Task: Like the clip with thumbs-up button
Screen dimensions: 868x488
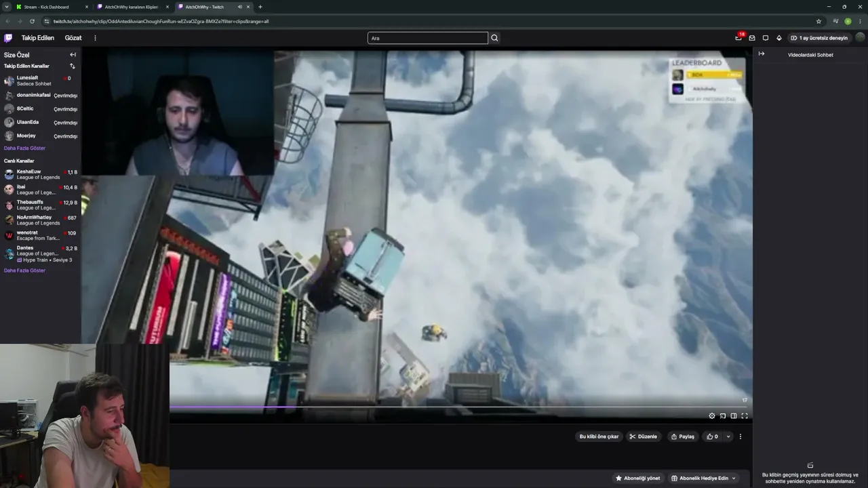Action: click(712, 436)
